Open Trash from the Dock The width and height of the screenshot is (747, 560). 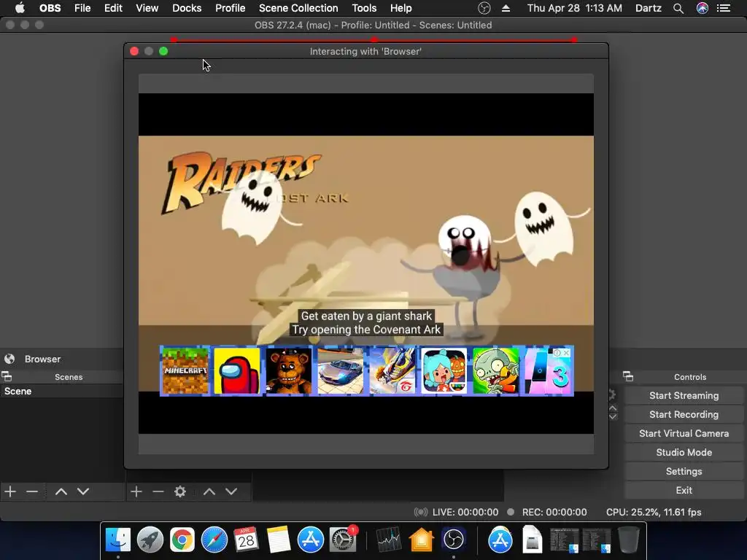(628, 540)
